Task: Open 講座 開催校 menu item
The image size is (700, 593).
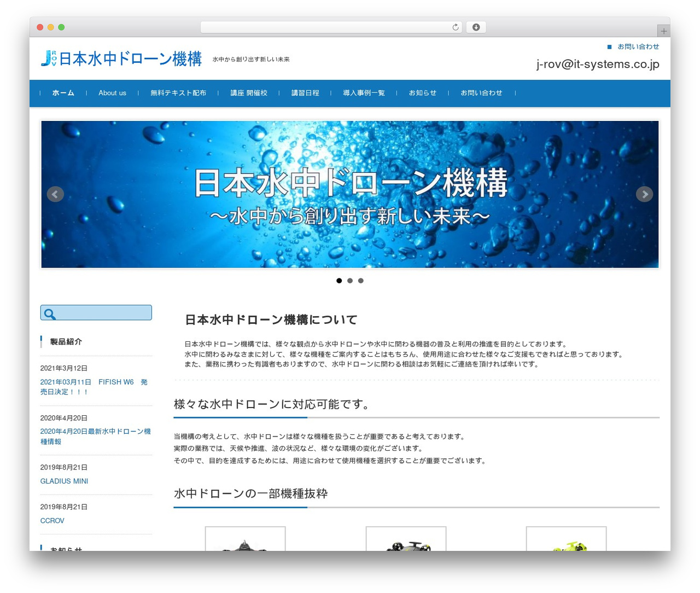Action: (249, 93)
